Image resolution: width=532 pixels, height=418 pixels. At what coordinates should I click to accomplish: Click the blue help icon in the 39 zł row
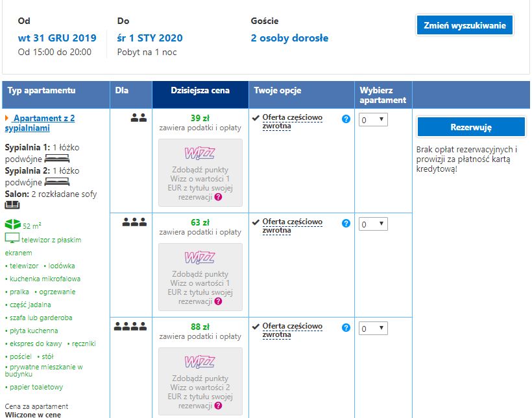(346, 119)
